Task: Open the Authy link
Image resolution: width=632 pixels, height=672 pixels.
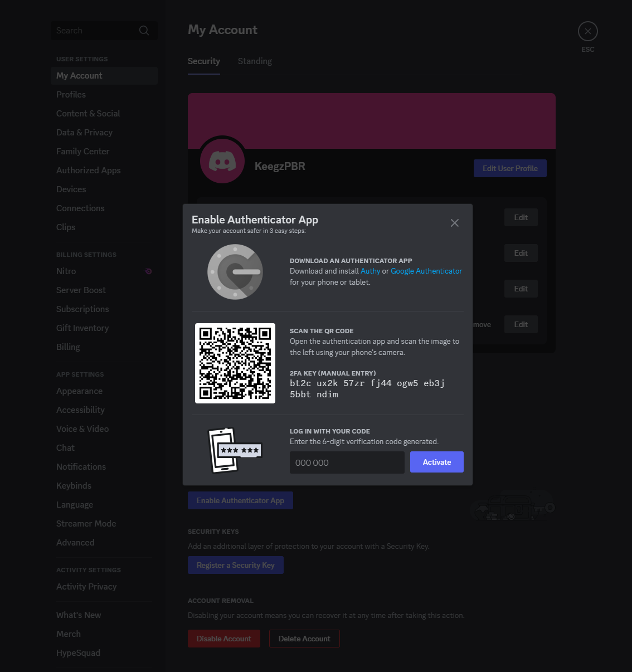Action: [370, 271]
